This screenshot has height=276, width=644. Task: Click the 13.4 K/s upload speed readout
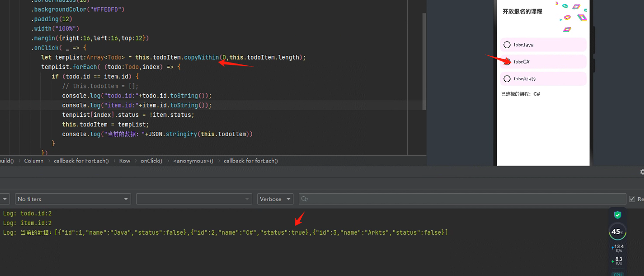(618, 248)
